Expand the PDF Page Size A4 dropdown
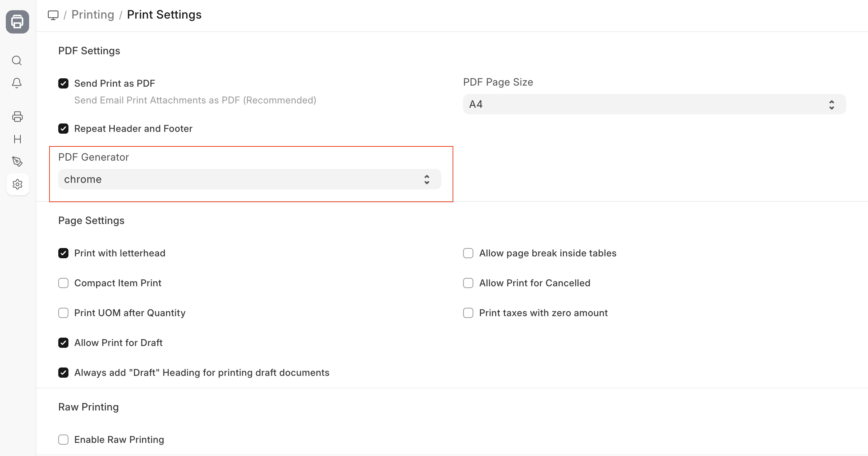 [x=654, y=104]
